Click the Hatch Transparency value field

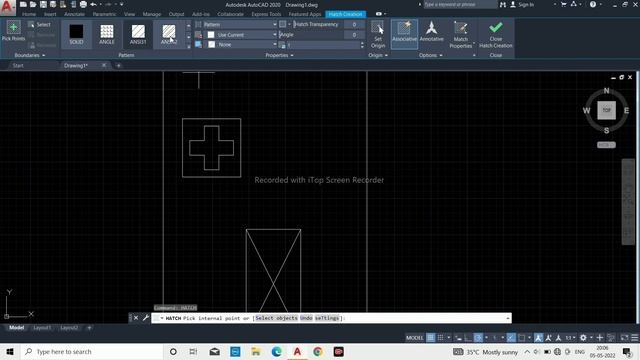pos(354,24)
